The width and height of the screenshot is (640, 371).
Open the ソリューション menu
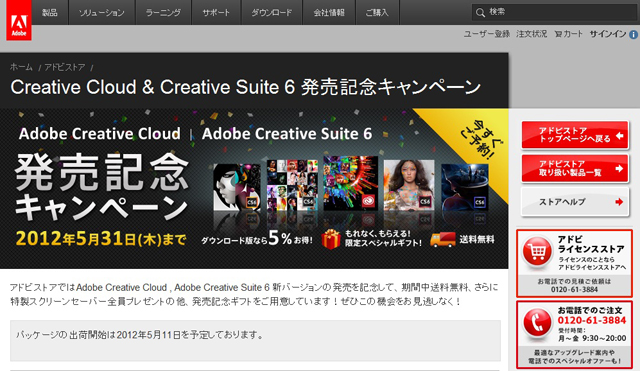(102, 13)
